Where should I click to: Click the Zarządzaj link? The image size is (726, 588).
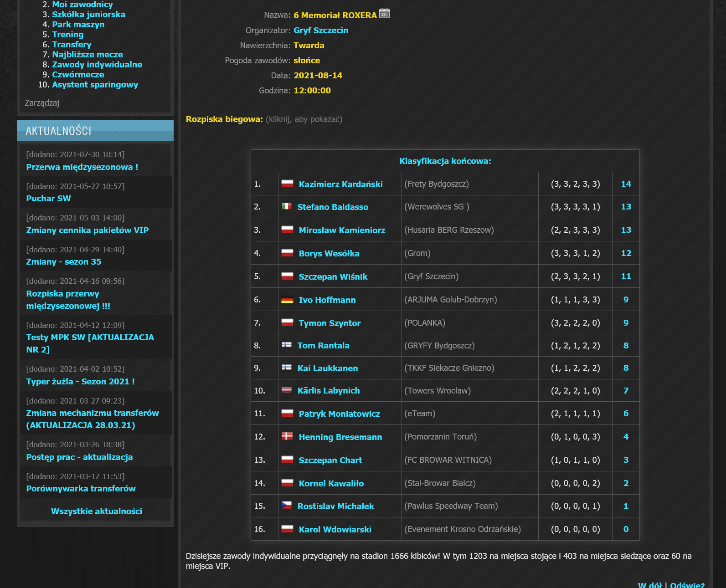point(42,103)
